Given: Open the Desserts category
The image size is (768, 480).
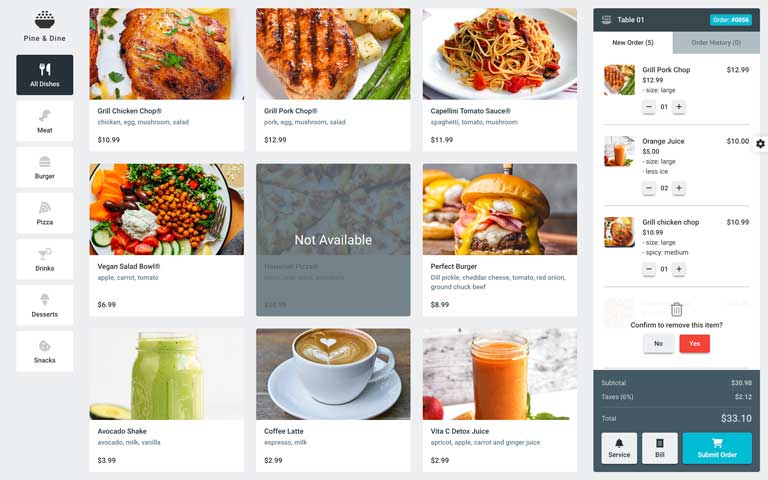Looking at the screenshot, I should (45, 305).
